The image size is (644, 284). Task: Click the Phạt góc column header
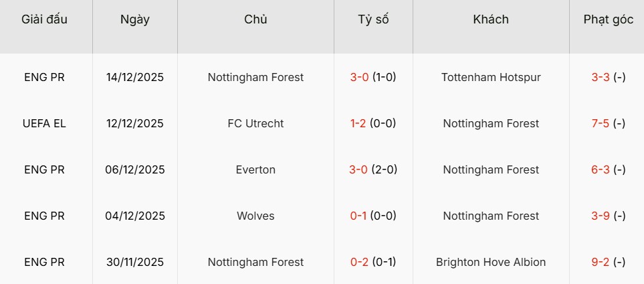point(608,19)
